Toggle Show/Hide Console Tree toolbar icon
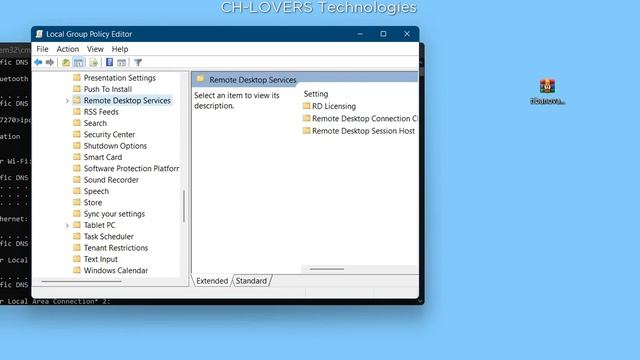640x360 pixels. point(78,62)
